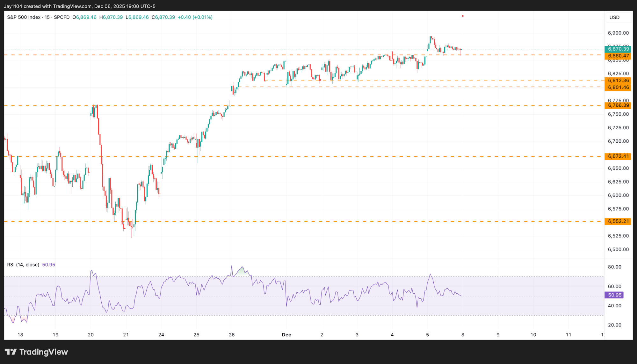
Task: Click the S&P 500 Index symbol title
Action: (x=24, y=17)
